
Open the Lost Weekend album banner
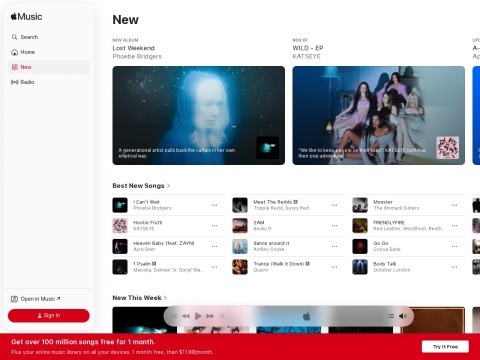pos(199,115)
